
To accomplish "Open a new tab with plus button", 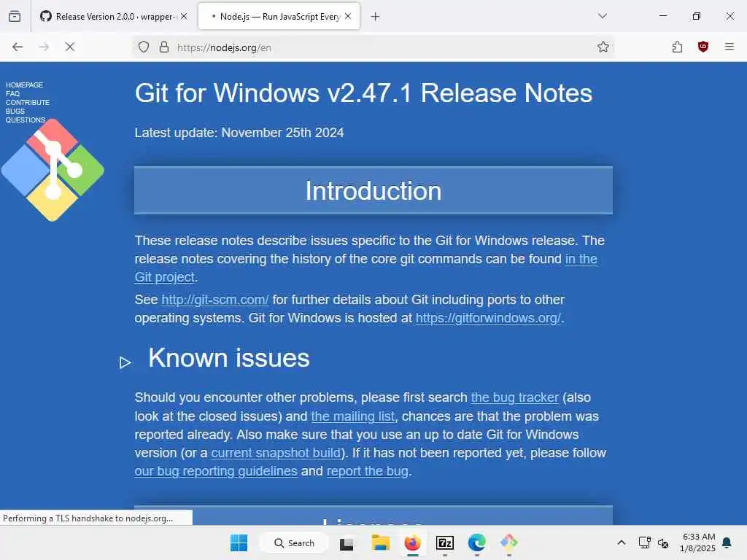I will [x=376, y=17].
